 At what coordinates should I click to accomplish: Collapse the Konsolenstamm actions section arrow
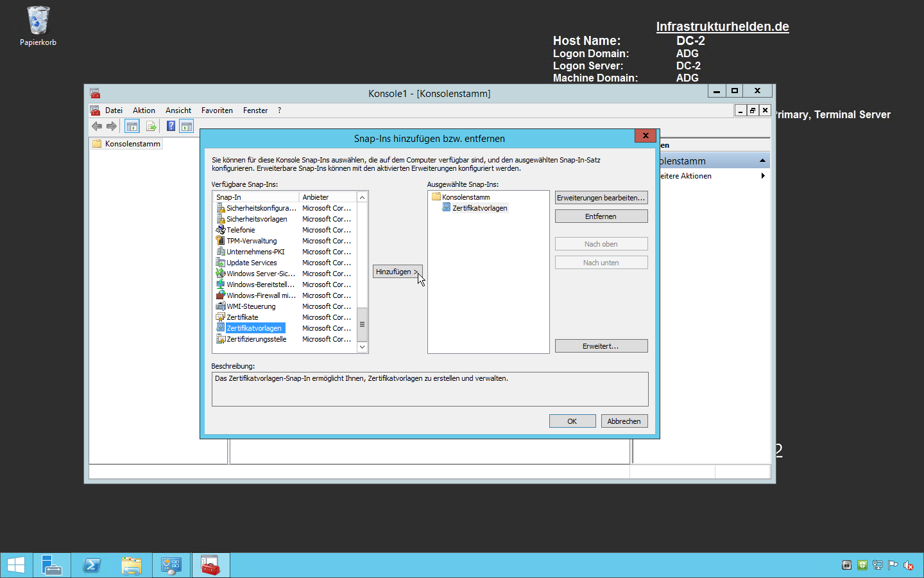762,161
